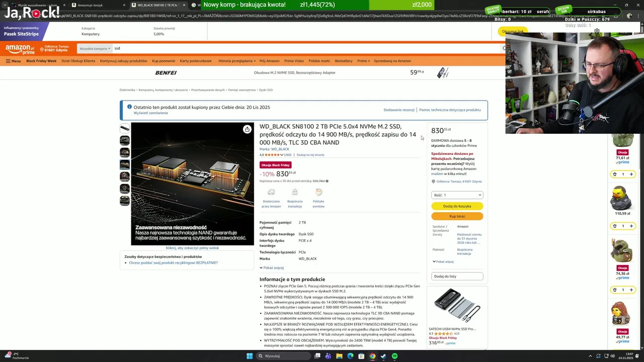
Task: Click Szukaj na tej stronie link
Action: (310, 155)
